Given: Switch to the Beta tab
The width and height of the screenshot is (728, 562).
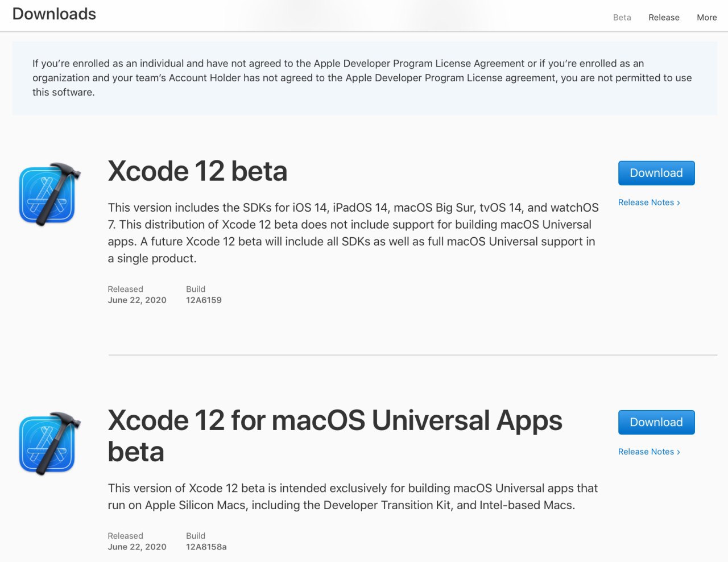Looking at the screenshot, I should [622, 17].
